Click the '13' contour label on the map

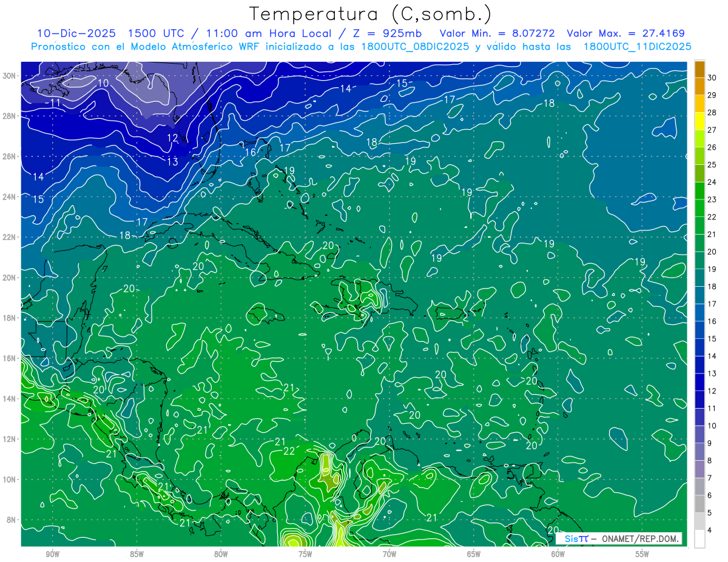click(172, 162)
